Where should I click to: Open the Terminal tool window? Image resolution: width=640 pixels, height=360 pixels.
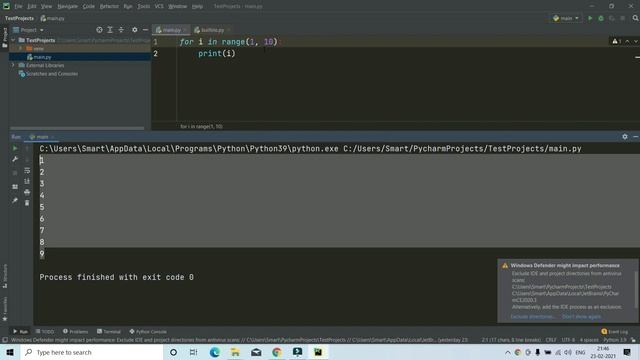(109, 331)
